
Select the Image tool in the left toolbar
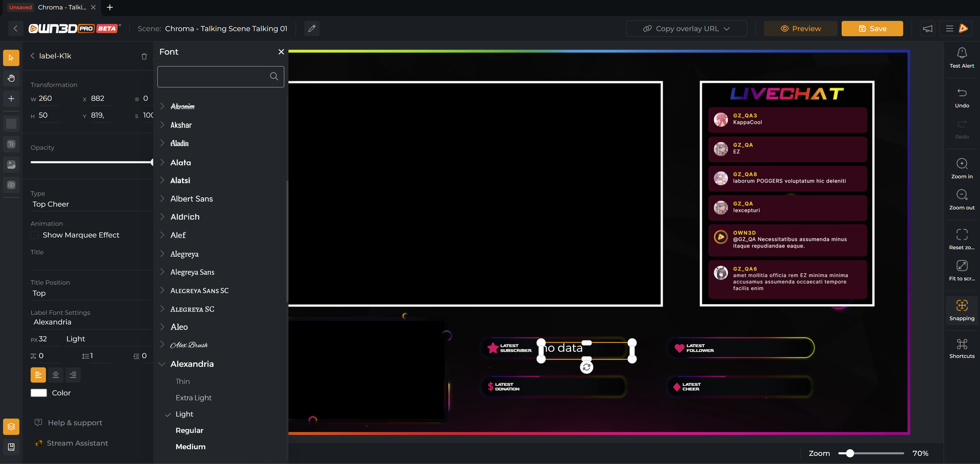(x=11, y=164)
